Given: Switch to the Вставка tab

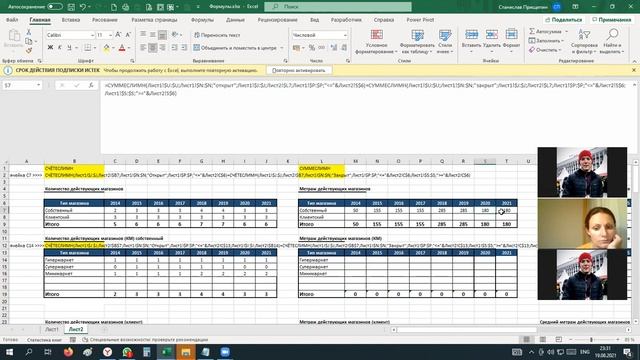Looking at the screenshot, I should click(x=71, y=20).
